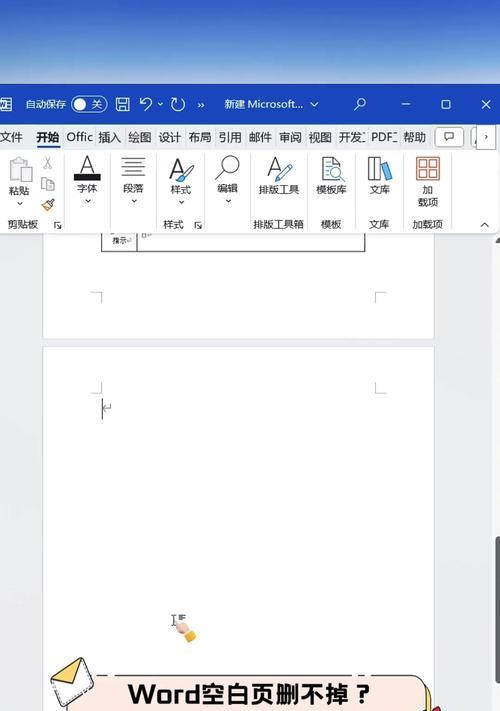
Task: Click the Redo icon
Action: click(x=177, y=104)
